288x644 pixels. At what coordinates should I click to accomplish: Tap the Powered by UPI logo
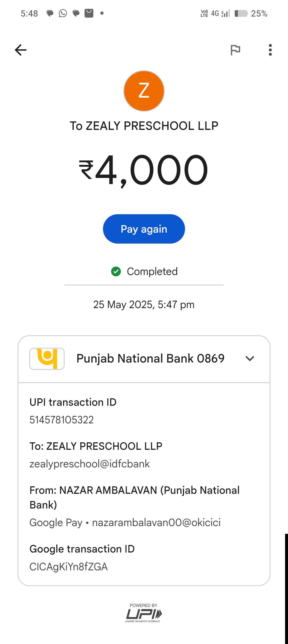coord(144,613)
